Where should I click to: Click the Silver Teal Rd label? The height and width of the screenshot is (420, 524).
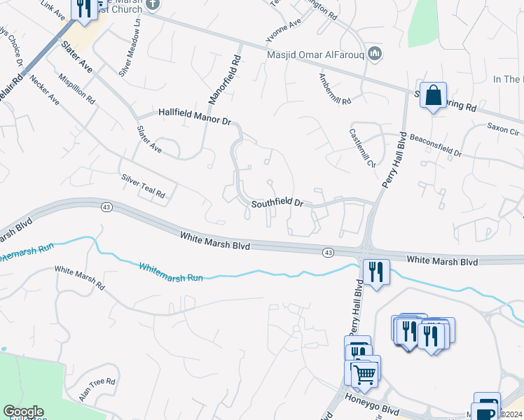tap(143, 186)
